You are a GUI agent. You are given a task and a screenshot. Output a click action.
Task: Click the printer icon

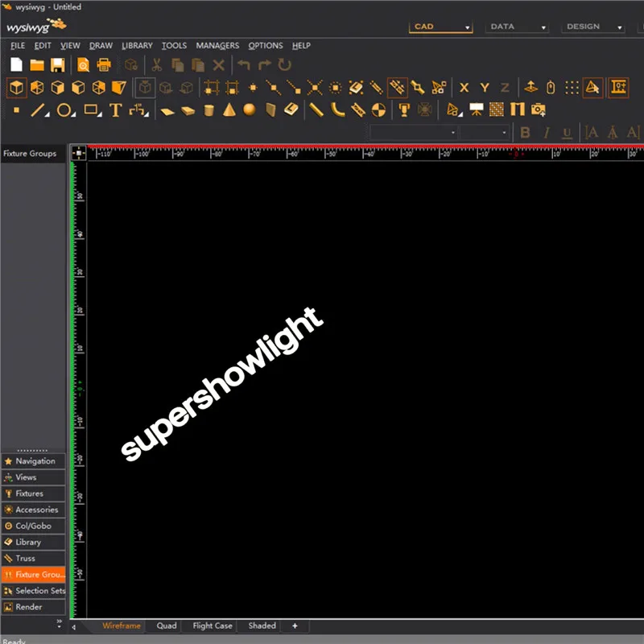pyautogui.click(x=104, y=65)
